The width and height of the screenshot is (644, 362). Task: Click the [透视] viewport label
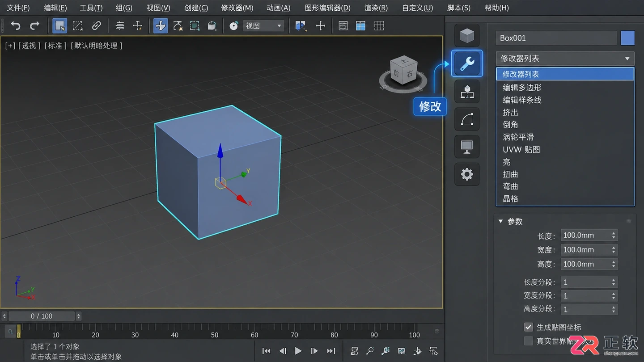[x=30, y=46]
